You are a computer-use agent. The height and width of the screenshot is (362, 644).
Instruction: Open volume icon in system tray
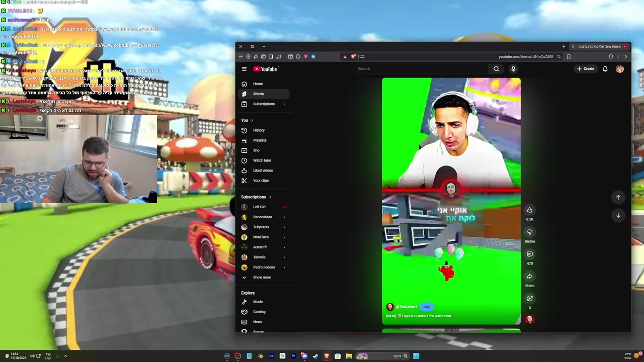[32, 356]
